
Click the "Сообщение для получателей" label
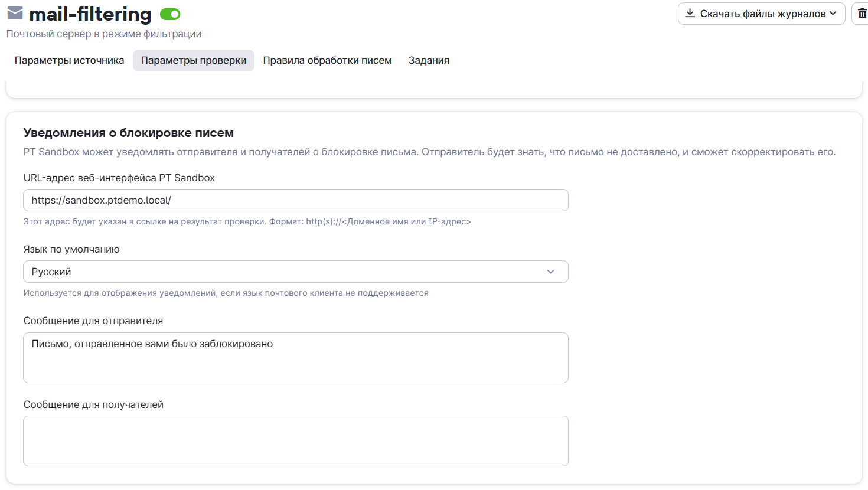[x=93, y=404]
